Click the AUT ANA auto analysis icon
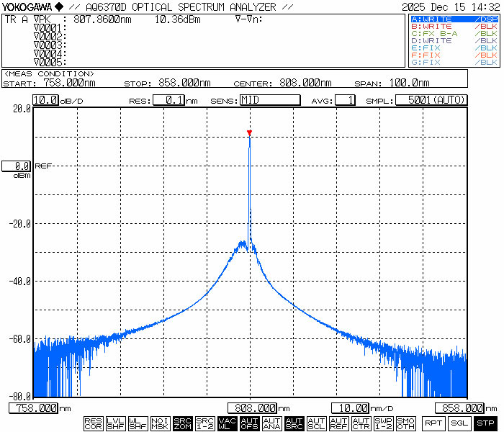This screenshot has height=432, width=504. click(271, 423)
